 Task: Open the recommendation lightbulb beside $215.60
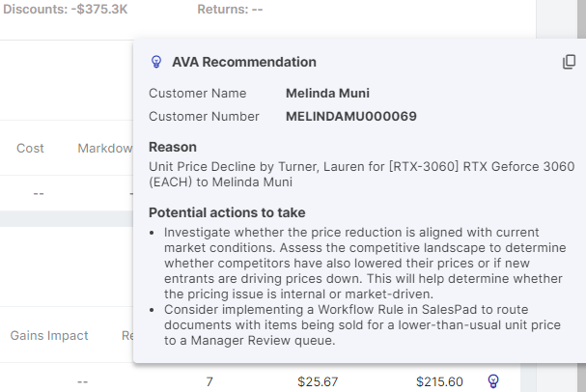(493, 381)
